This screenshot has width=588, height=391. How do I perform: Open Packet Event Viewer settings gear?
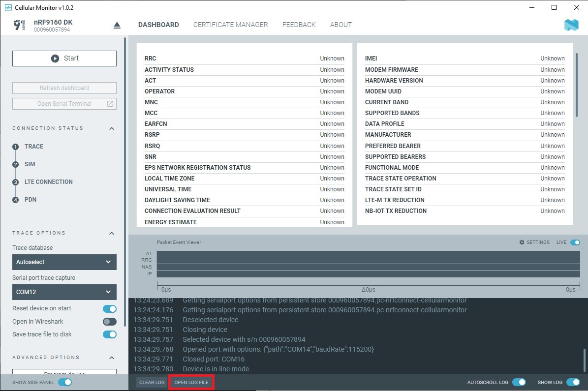[x=522, y=242]
